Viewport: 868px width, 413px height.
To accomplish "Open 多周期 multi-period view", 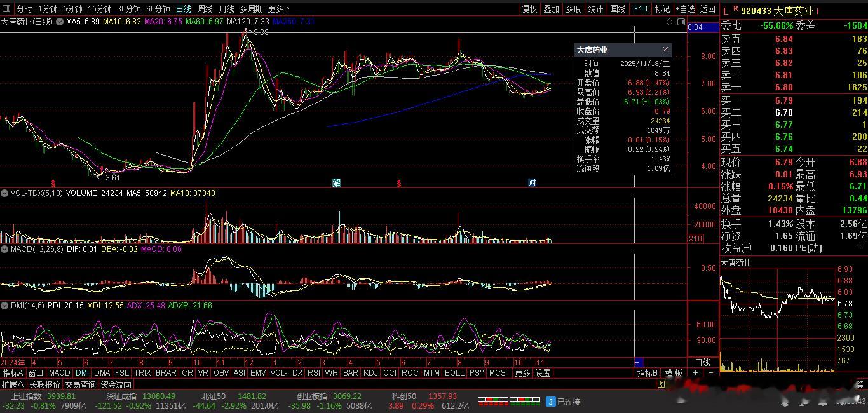I will (x=251, y=9).
